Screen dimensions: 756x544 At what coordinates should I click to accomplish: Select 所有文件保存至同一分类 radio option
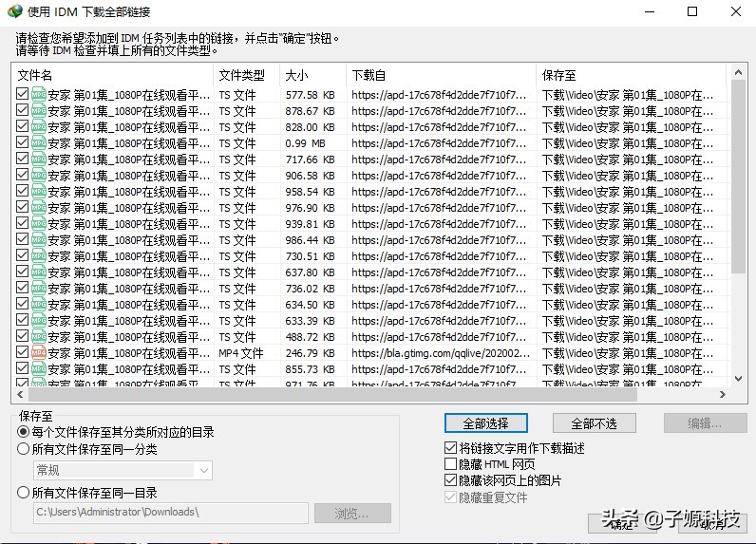point(23,449)
